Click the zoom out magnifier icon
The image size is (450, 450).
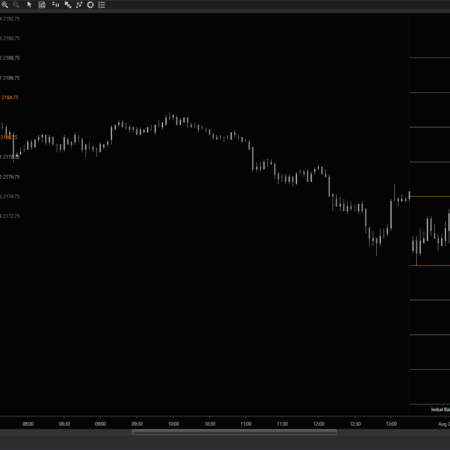click(16, 5)
